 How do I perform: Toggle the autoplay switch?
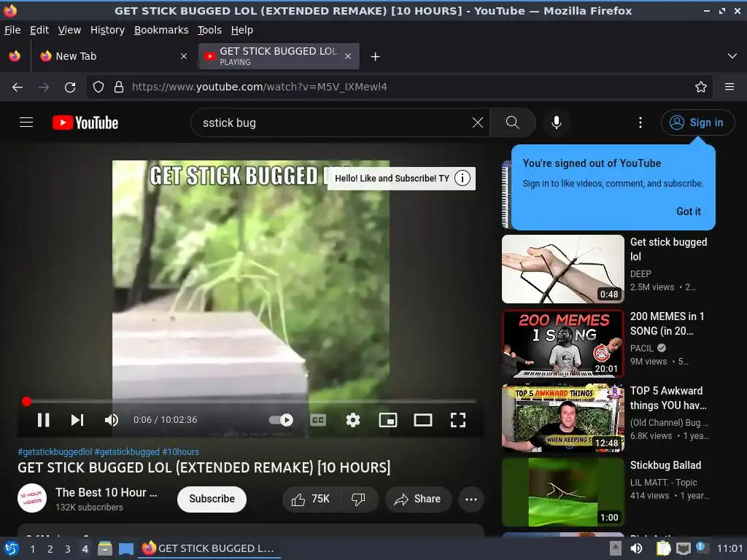(281, 420)
